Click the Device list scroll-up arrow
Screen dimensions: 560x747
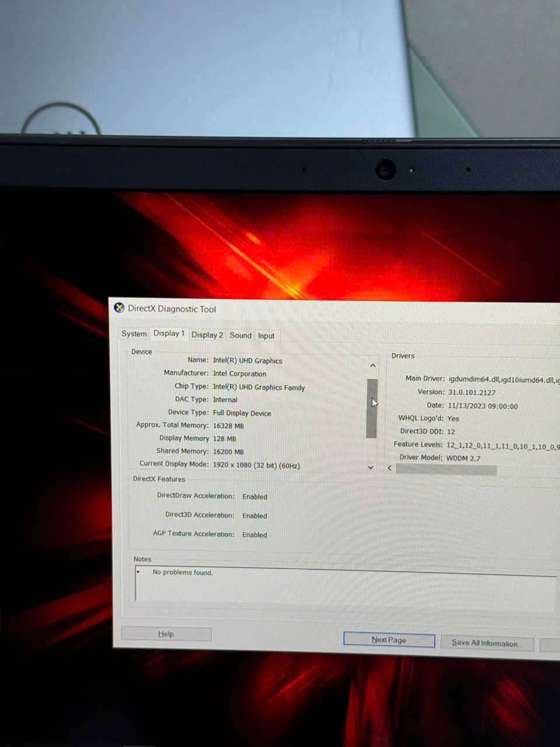372,365
